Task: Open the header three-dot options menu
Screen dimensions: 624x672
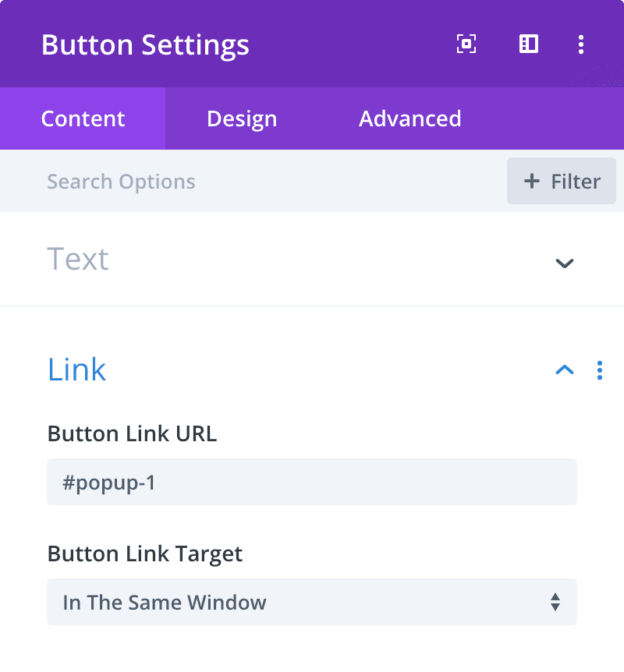Action: pos(580,44)
